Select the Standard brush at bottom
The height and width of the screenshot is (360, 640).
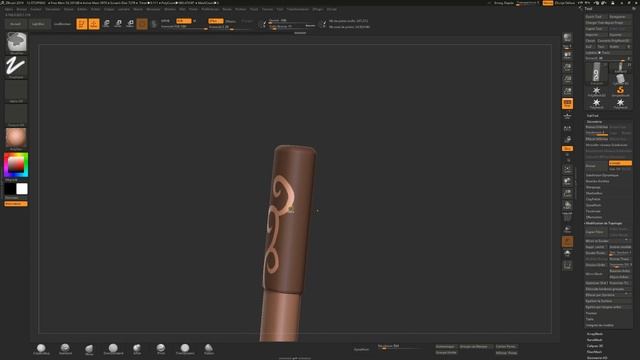click(65, 349)
